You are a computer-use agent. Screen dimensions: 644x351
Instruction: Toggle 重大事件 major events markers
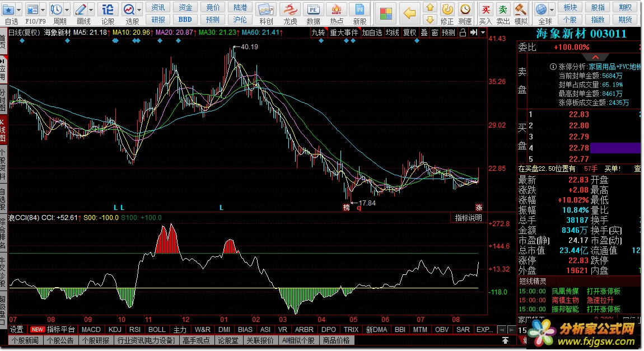pyautogui.click(x=344, y=32)
